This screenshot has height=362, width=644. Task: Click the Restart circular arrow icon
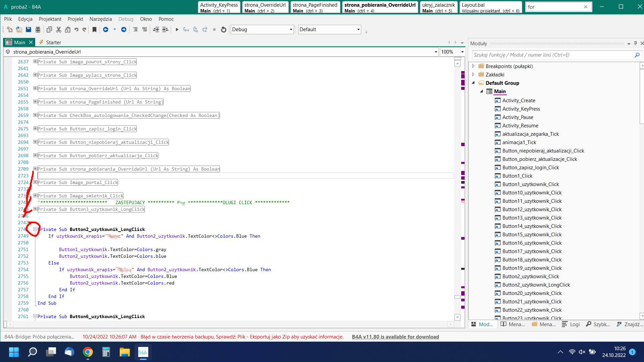pyautogui.click(x=224, y=29)
